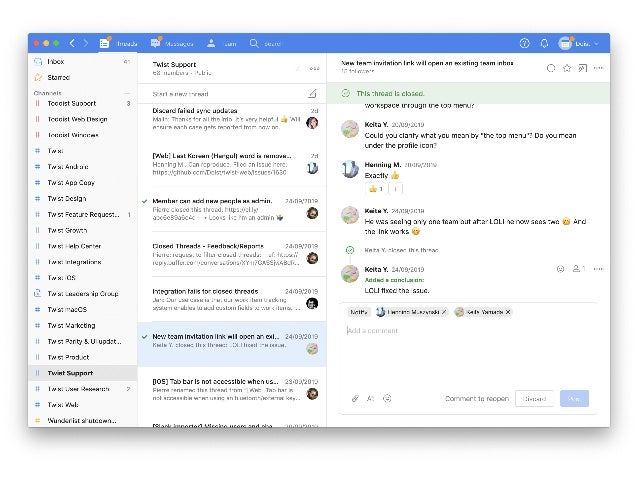Go back with the left arrow
638x479 pixels.
(72, 43)
